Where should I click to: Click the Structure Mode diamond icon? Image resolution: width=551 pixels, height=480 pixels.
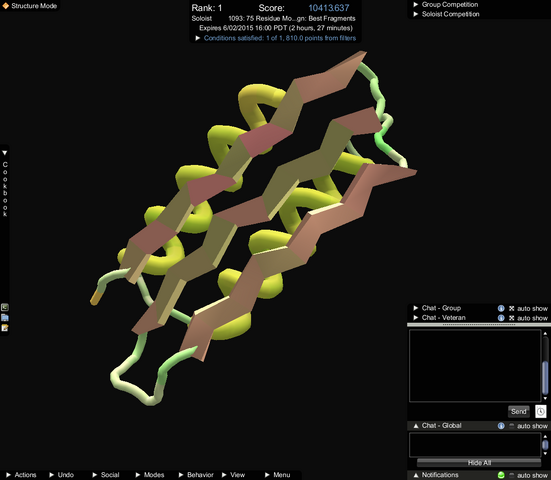6,6
